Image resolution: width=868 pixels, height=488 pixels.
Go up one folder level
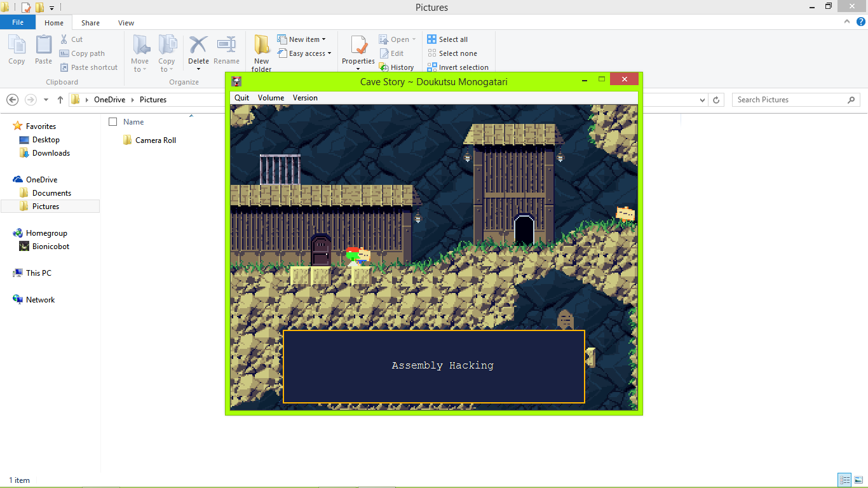click(x=60, y=100)
